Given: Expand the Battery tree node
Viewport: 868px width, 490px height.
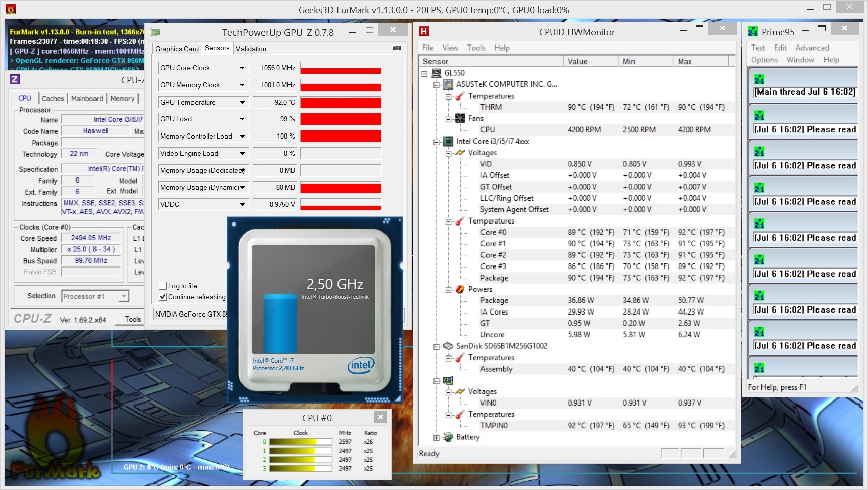Looking at the screenshot, I should (x=437, y=438).
